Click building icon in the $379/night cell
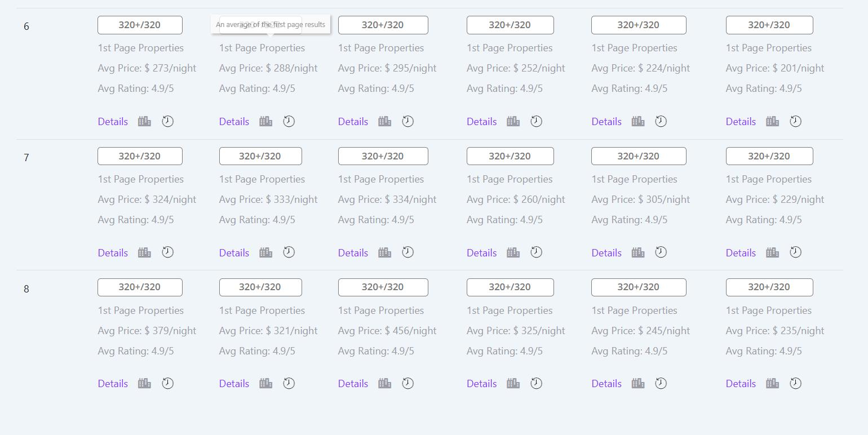This screenshot has width=868, height=435. point(144,384)
